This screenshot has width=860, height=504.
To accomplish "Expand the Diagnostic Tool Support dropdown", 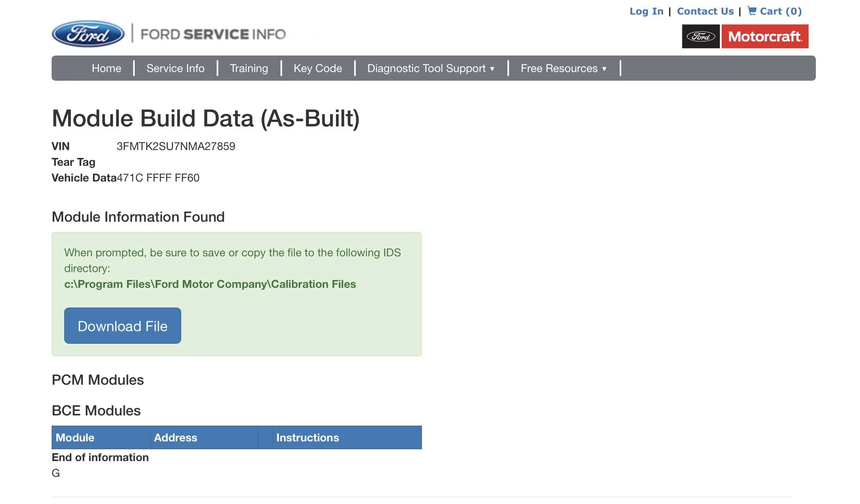I will tap(431, 68).
